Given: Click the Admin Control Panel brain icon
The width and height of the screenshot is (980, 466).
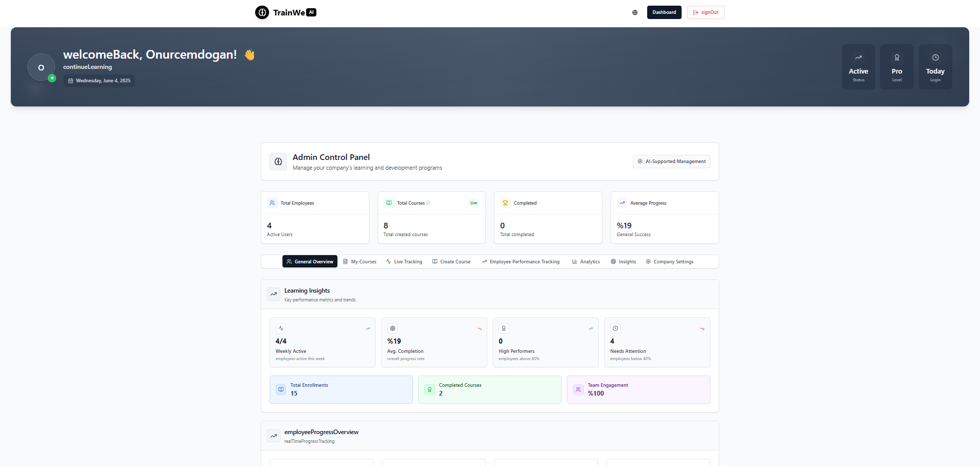Looking at the screenshot, I should point(278,162).
